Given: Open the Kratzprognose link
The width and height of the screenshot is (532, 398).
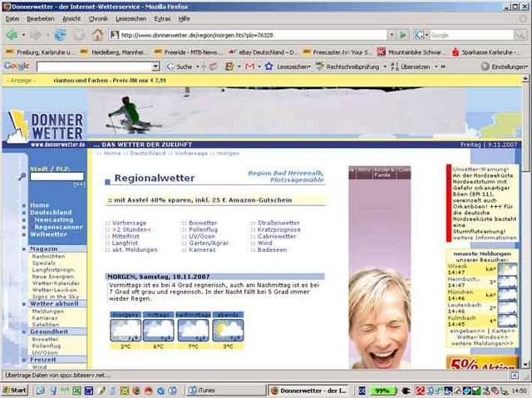Looking at the screenshot, I should pos(278,229).
